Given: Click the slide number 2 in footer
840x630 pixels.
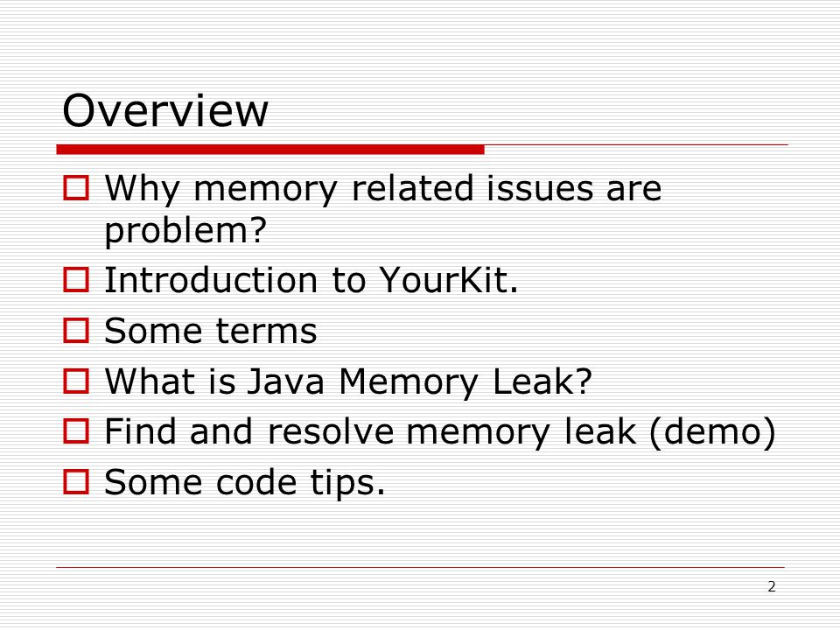Looking at the screenshot, I should coord(772,586).
